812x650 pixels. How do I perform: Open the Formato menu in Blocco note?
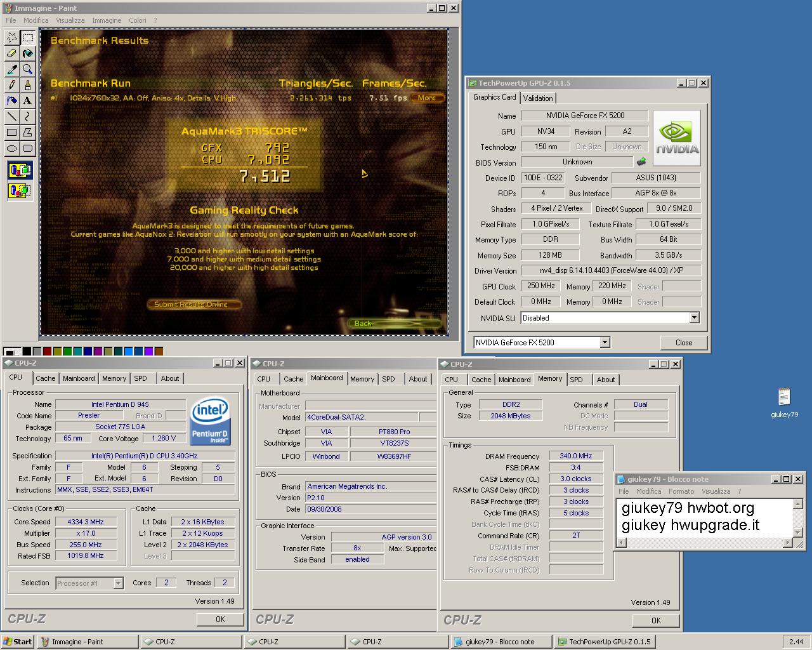(681, 491)
